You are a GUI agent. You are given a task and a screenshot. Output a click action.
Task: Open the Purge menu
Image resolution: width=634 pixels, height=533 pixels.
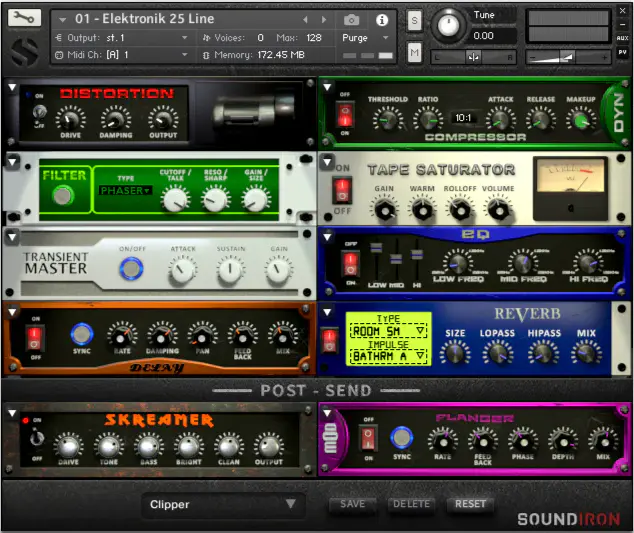[x=366, y=37]
